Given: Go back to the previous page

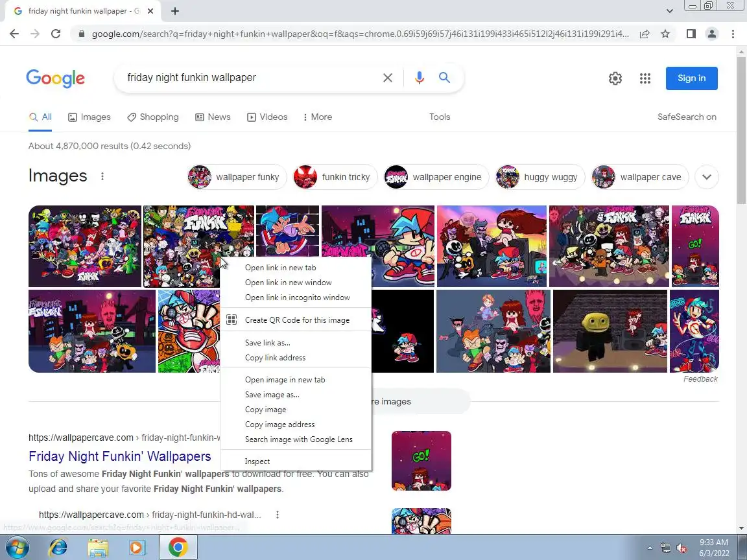Looking at the screenshot, I should [14, 34].
